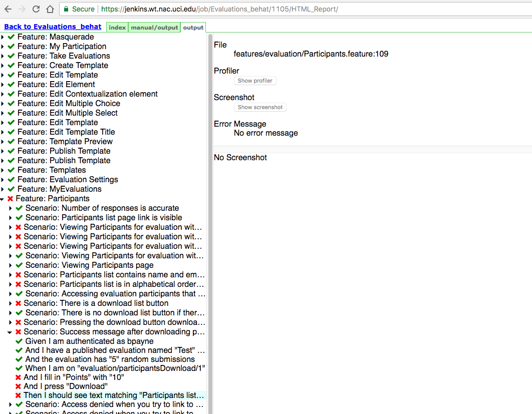Expand Feature: Edit Element node
The width and height of the screenshot is (532, 414).
(x=3, y=85)
